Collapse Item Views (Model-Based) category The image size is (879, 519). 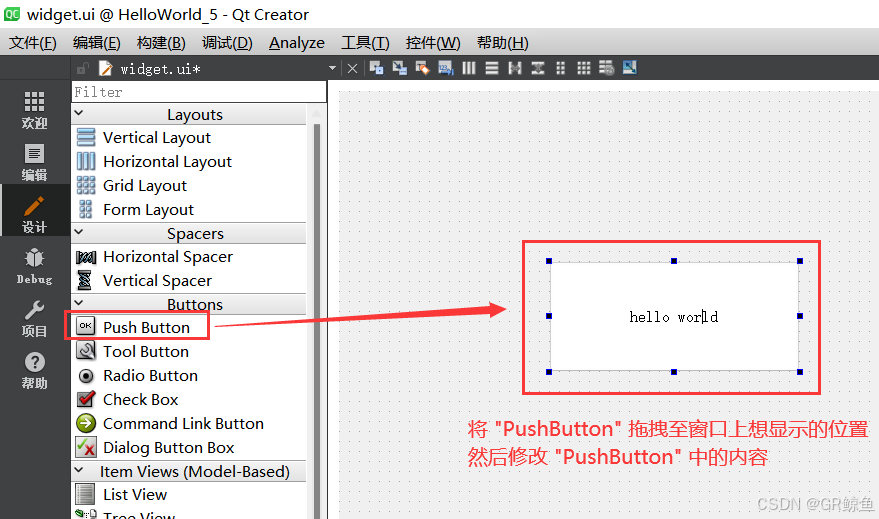coord(79,470)
